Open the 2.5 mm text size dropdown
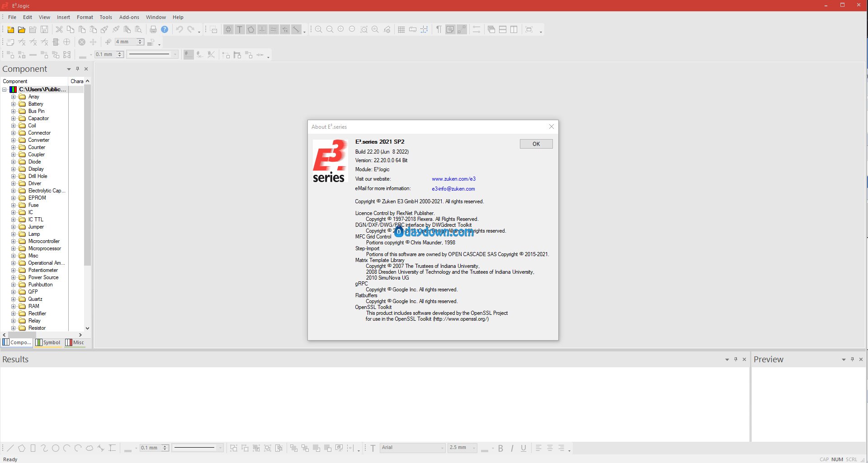868x463 pixels. [474, 448]
